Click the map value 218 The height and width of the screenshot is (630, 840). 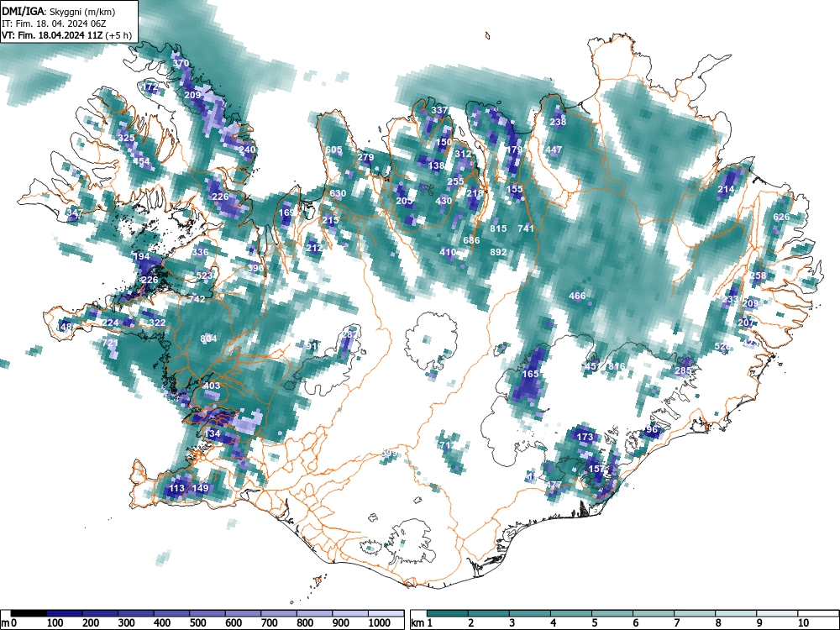pyautogui.click(x=475, y=193)
